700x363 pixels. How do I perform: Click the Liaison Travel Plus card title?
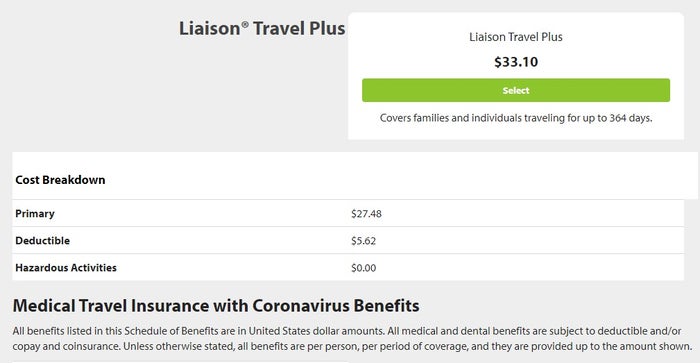(516, 37)
